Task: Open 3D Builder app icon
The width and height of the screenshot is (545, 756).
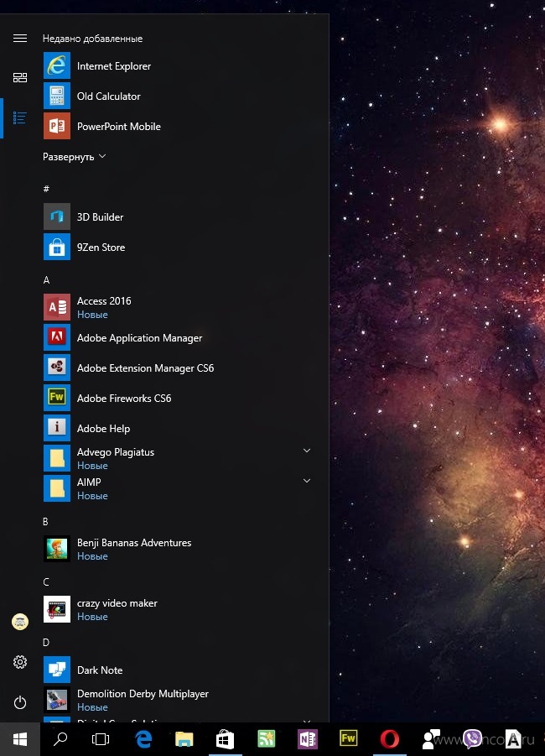Action: click(x=57, y=216)
